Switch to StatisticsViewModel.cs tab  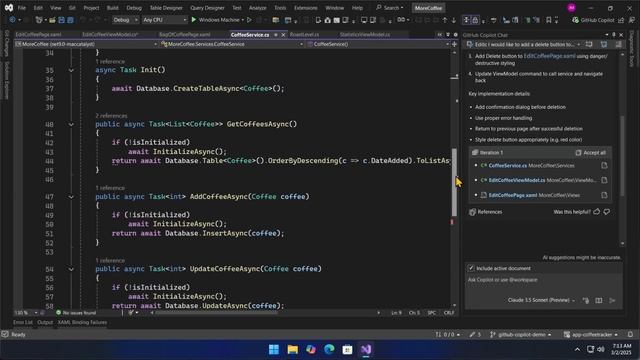pyautogui.click(x=365, y=35)
